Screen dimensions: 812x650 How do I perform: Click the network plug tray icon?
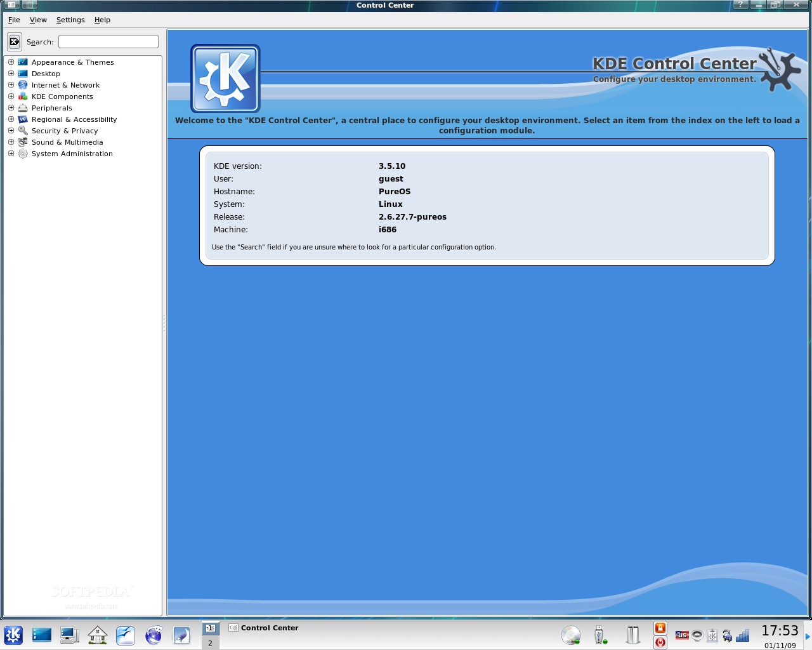click(x=728, y=635)
